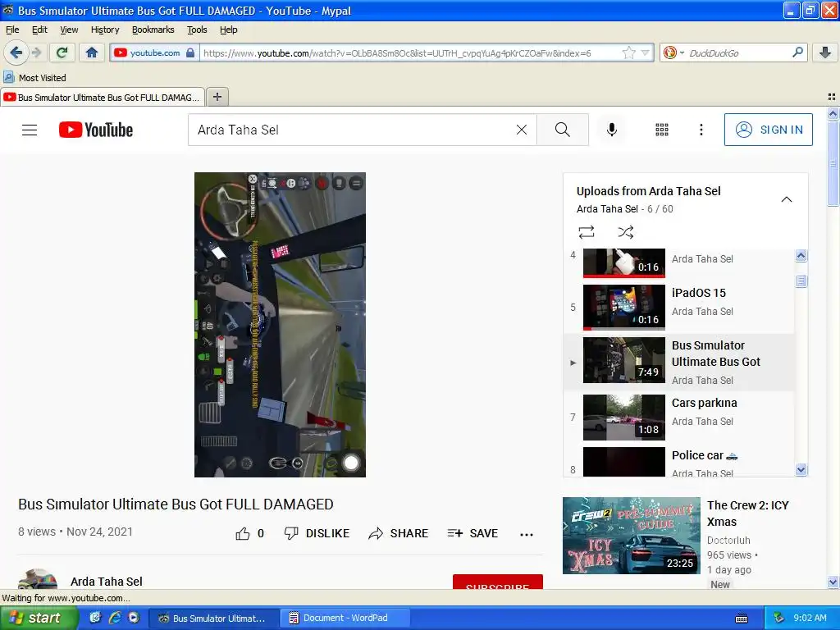Click the site security padlock icon

pyautogui.click(x=190, y=52)
